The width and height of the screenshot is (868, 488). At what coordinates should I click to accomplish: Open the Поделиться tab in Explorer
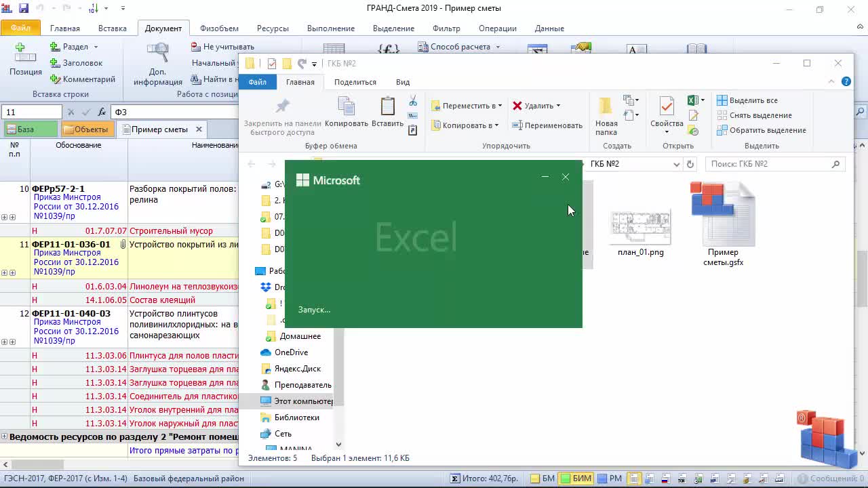355,82
